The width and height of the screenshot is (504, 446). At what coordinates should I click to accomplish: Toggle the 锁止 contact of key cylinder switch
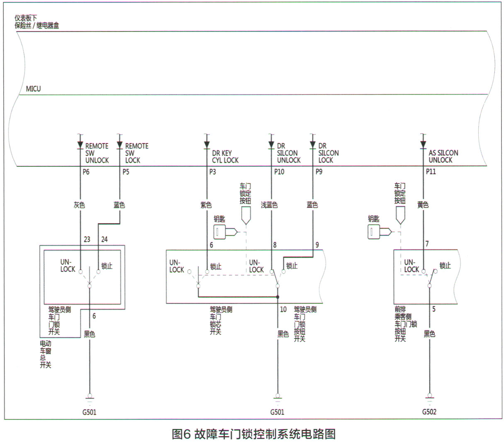point(207,272)
